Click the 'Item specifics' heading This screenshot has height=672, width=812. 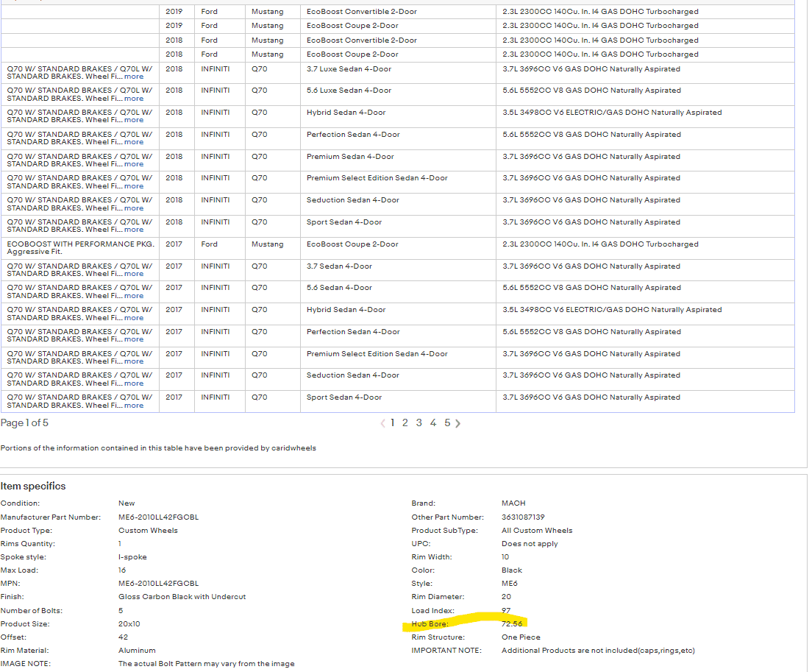click(33, 486)
